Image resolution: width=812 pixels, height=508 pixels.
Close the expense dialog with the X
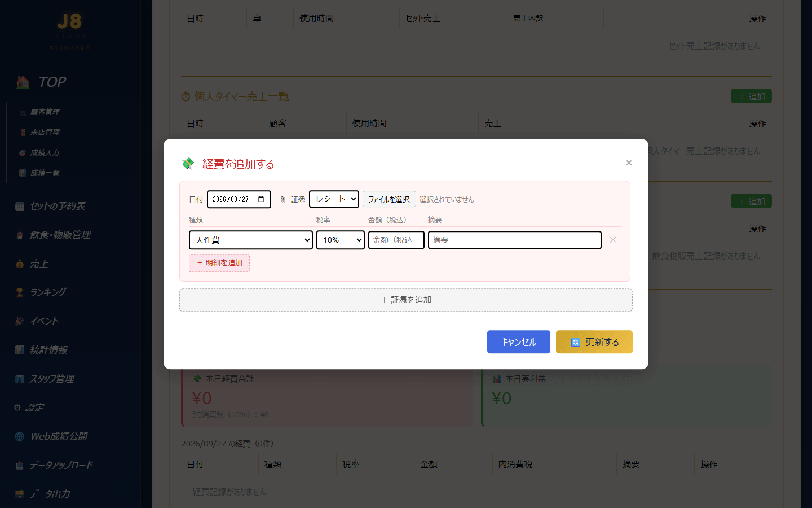[629, 163]
